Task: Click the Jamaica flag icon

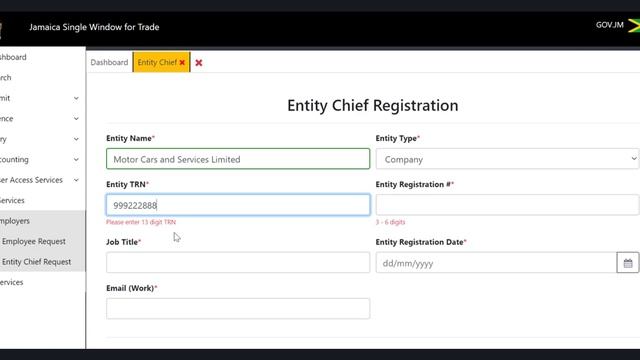Action: 634,25
